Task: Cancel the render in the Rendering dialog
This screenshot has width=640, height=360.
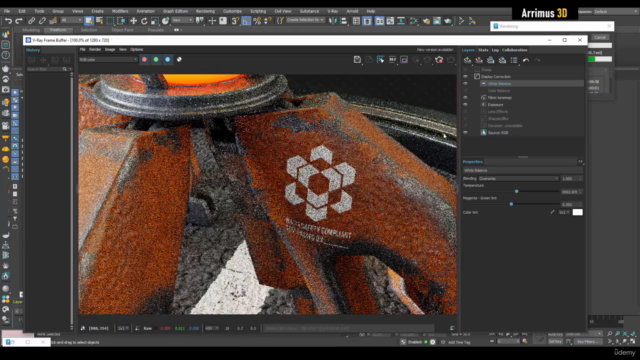Action: tap(600, 37)
